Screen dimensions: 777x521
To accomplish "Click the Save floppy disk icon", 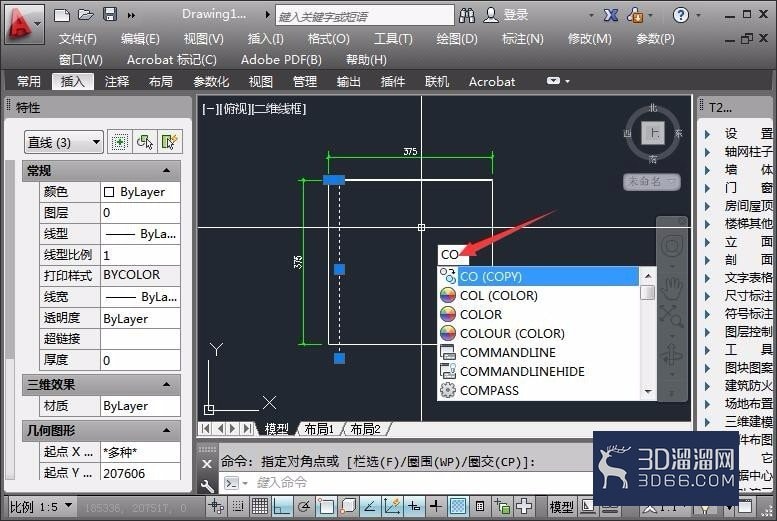I will coord(110,14).
